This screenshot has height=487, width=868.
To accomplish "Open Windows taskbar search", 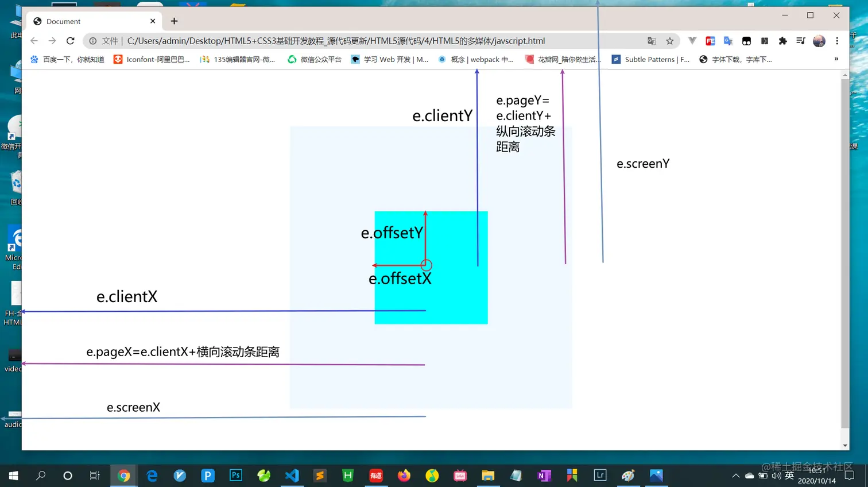I will 41,476.
